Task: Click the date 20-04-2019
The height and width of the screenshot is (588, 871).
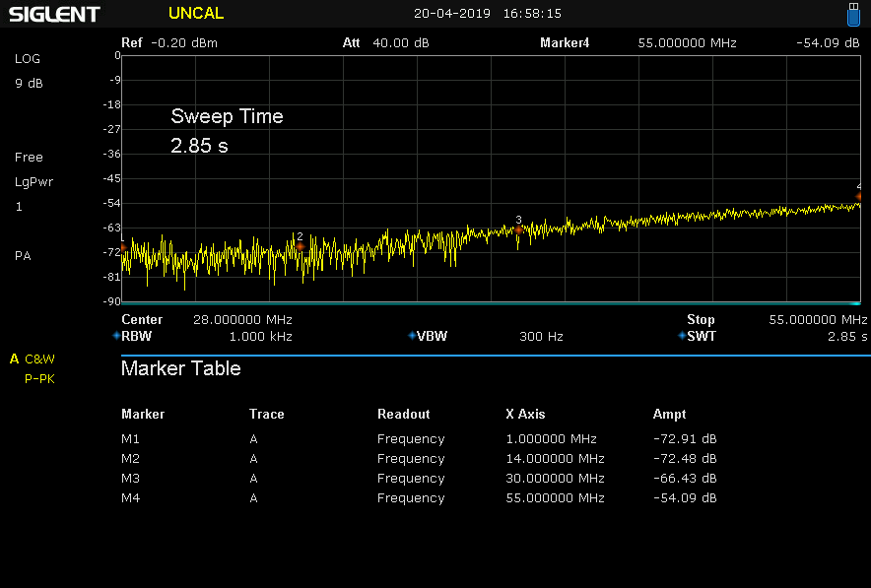Action: tap(452, 14)
